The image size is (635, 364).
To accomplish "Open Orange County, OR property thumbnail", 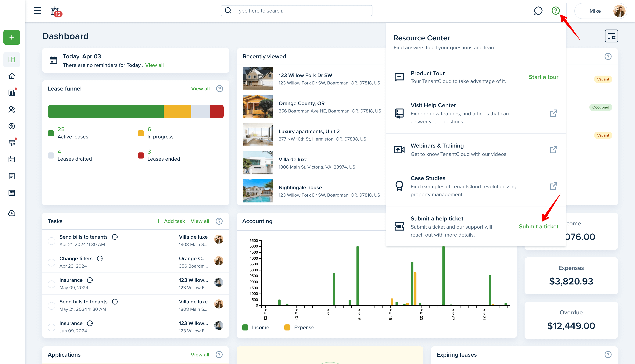I will click(257, 107).
